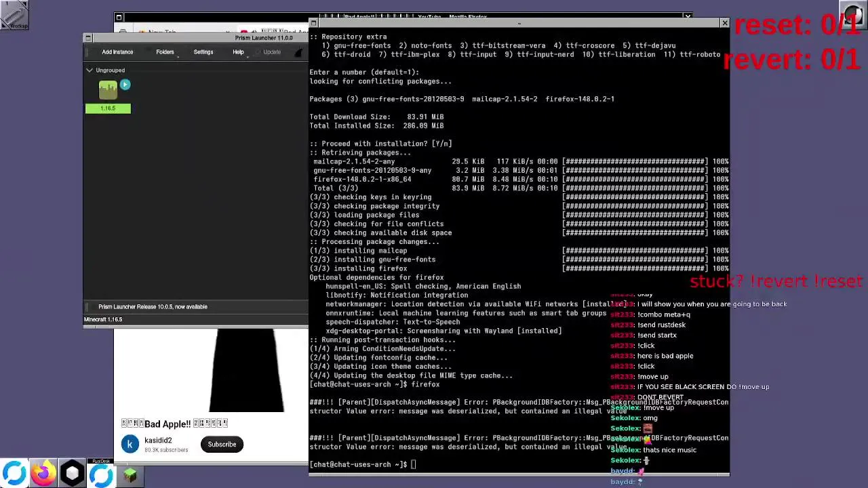Viewport: 868px width, 488px height.
Task: Click the ':: Proceed with installation? [Y/n]' line
Action: click(380, 144)
